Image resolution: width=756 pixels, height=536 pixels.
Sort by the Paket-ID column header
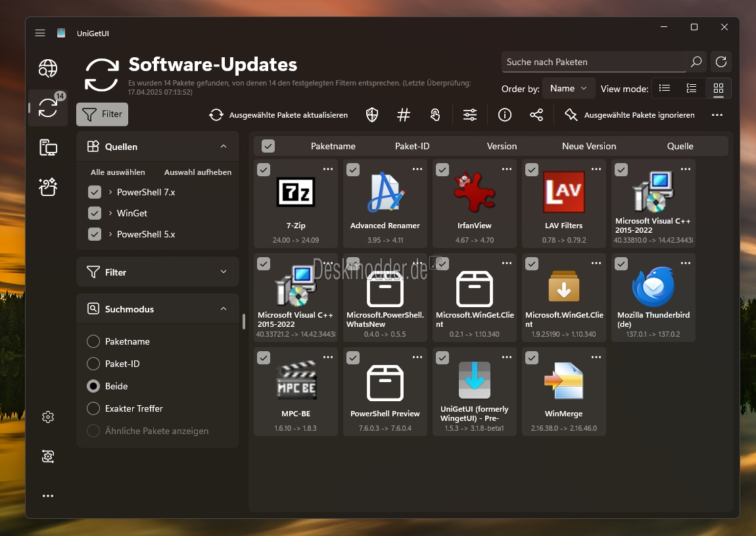point(412,146)
